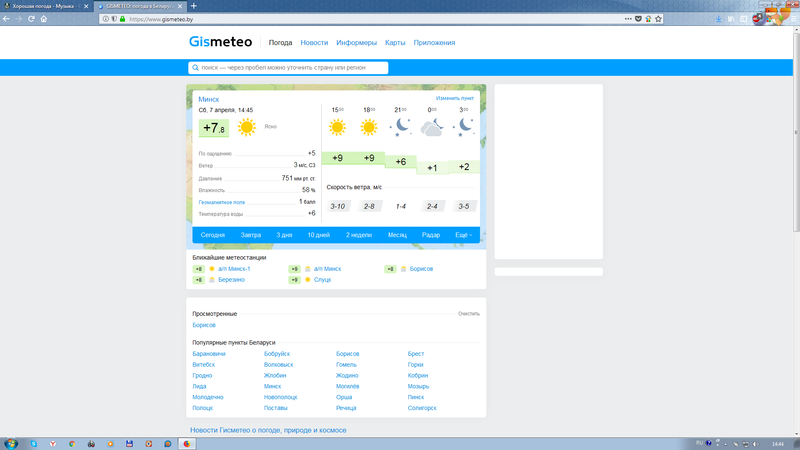Click the floppy disk taskbar icon
Viewport: 800px width, 450px height.
[x=130, y=444]
